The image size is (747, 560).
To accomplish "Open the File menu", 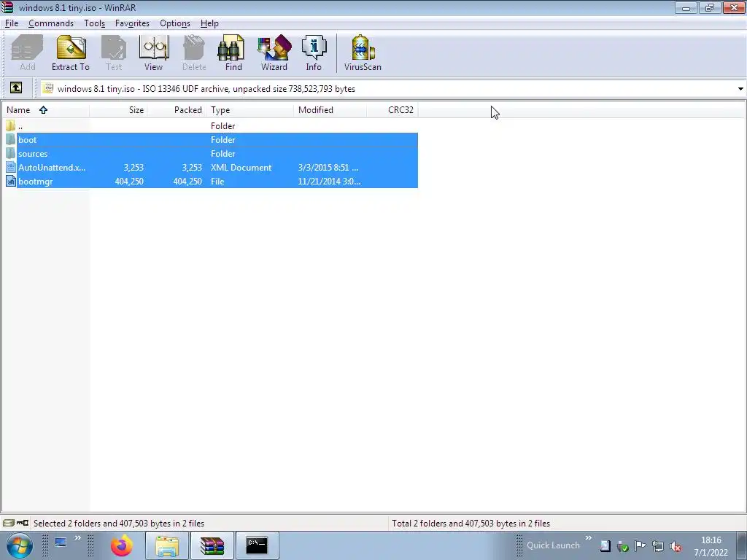I will click(x=12, y=23).
